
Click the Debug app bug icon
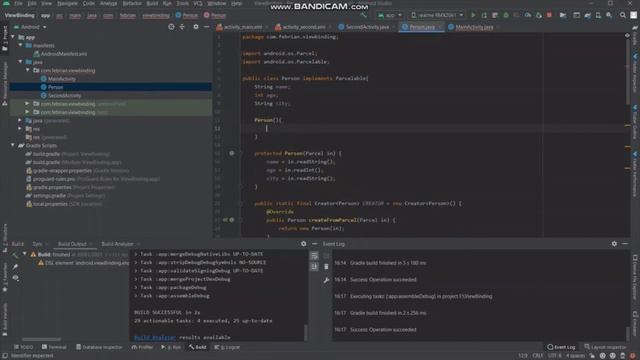pos(506,15)
